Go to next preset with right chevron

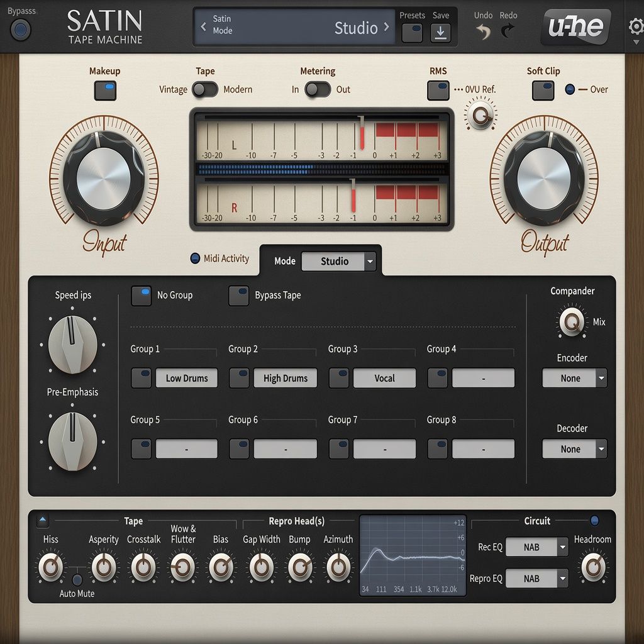386,27
